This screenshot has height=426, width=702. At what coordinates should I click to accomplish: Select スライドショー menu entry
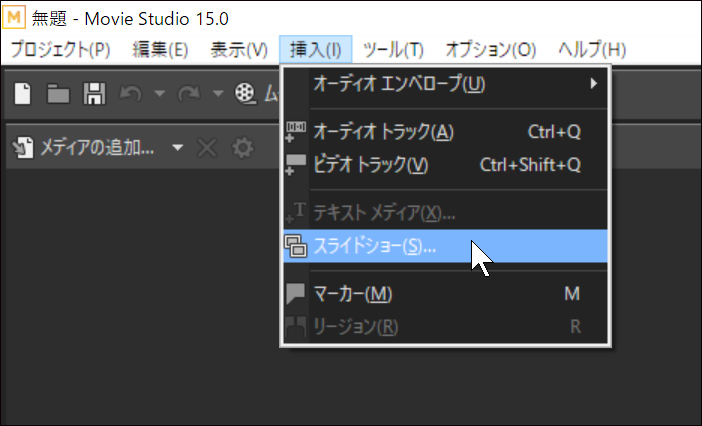445,246
